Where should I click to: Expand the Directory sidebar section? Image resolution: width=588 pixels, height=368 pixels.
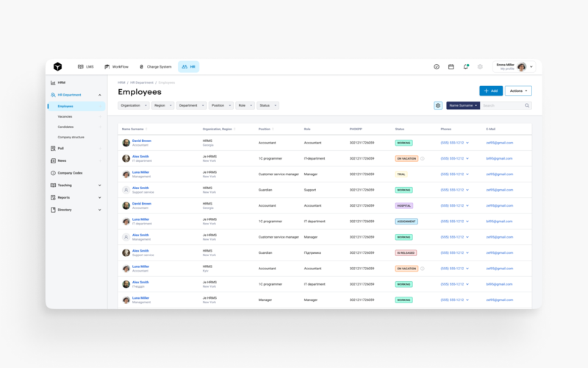tap(100, 210)
